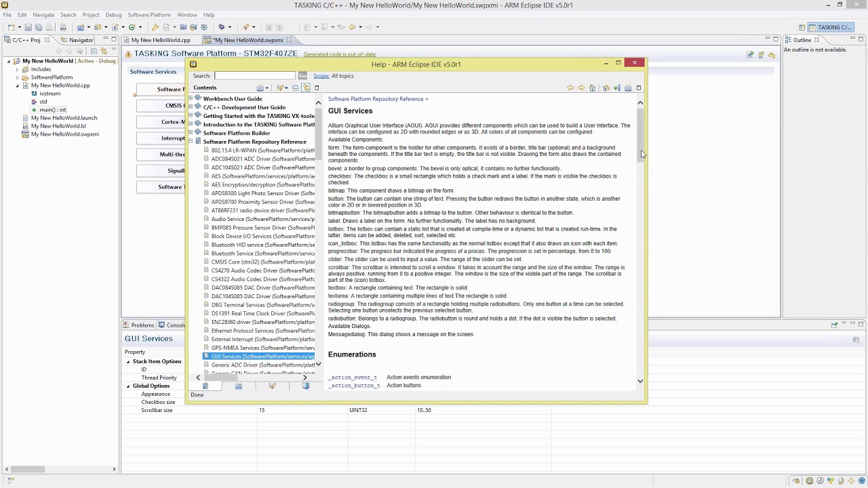Viewport: 868px width, 488px height.
Task: Click the Go search button in Help
Action: click(302, 76)
